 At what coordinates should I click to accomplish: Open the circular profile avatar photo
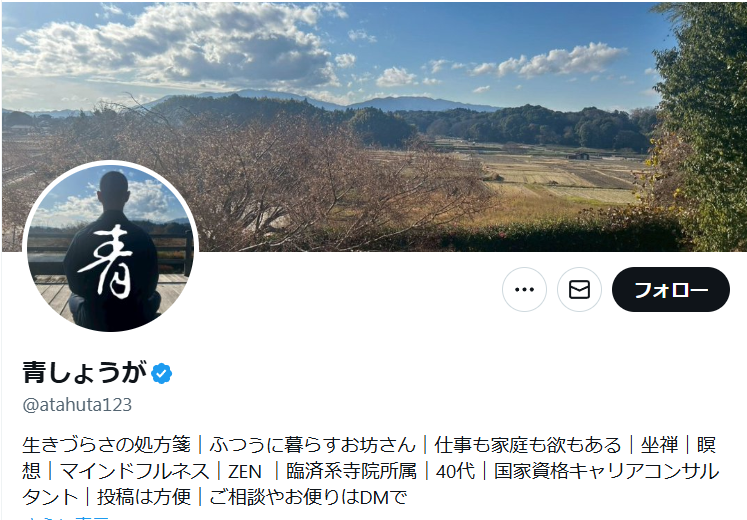point(111,248)
